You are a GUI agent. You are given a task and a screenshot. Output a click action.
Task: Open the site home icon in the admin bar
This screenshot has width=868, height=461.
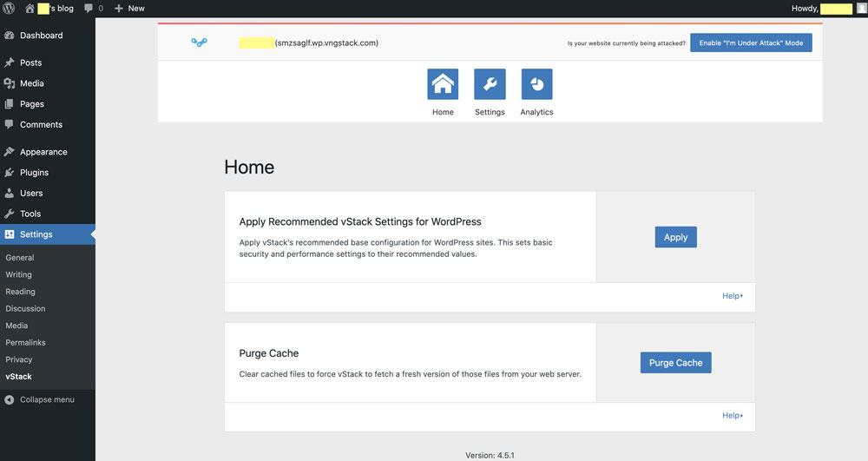[30, 9]
